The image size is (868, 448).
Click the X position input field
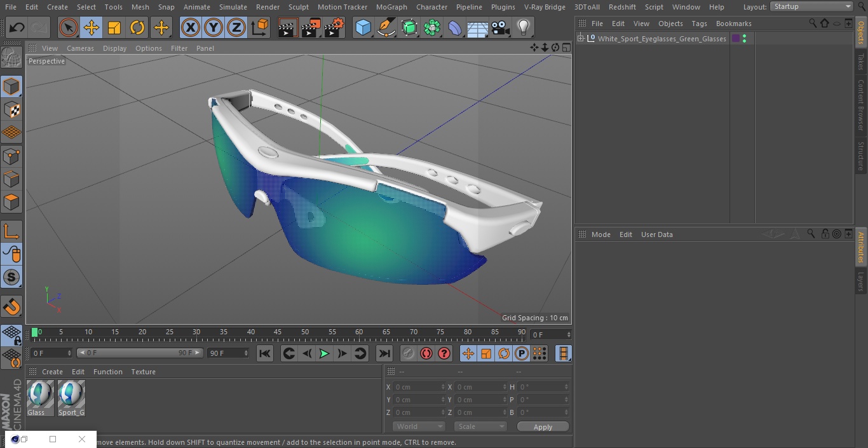419,387
